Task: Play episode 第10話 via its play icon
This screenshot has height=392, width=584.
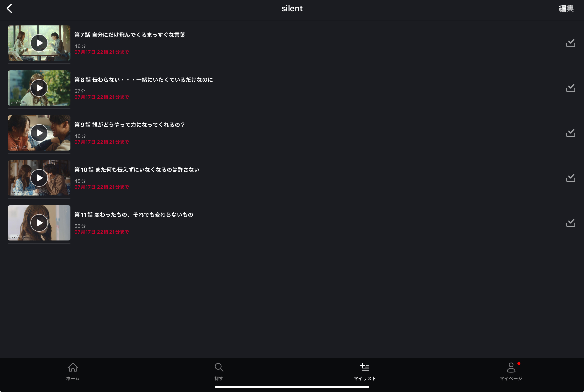Action: pyautogui.click(x=39, y=178)
